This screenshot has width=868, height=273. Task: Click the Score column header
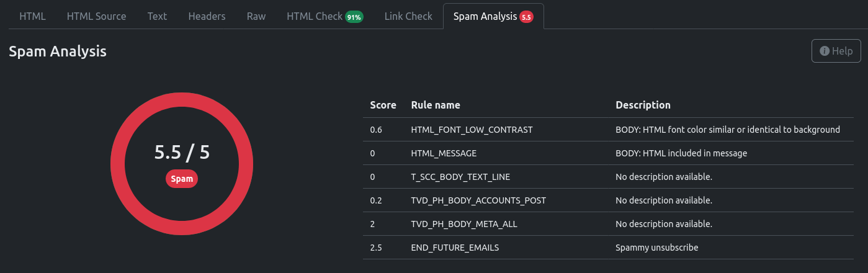click(383, 105)
